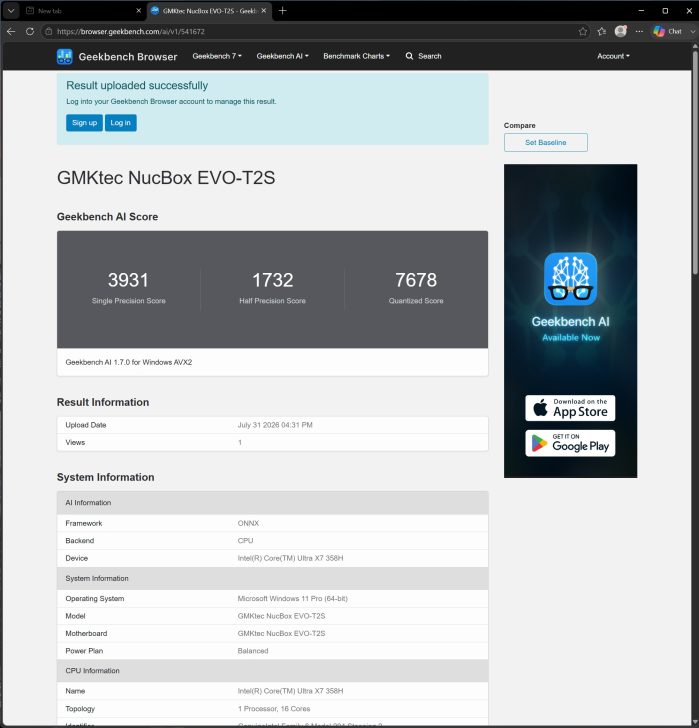Open the Account dropdown

click(613, 56)
